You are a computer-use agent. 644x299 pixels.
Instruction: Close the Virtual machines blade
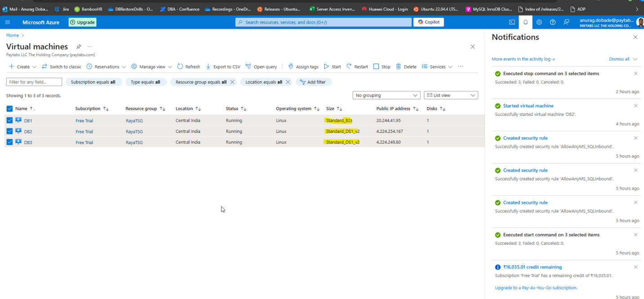[x=473, y=46]
